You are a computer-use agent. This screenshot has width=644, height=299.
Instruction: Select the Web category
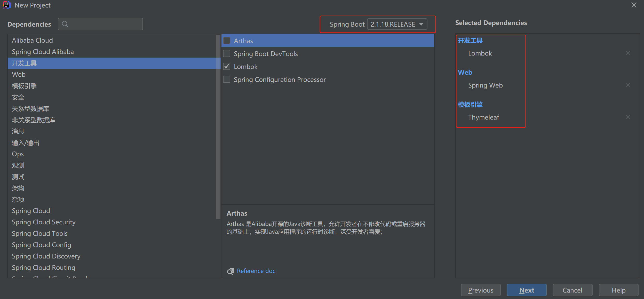(19, 74)
